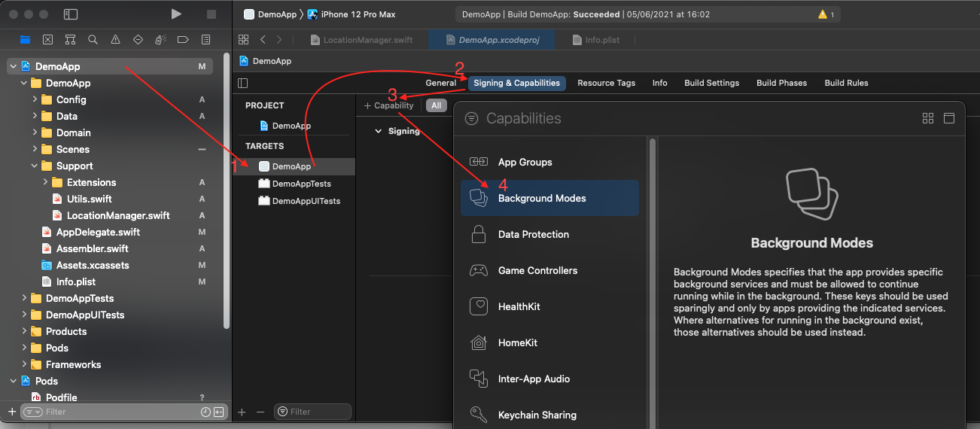Screen dimensions: 980x429
Task: Click the add file plus in navigator footer
Action: pos(11,412)
